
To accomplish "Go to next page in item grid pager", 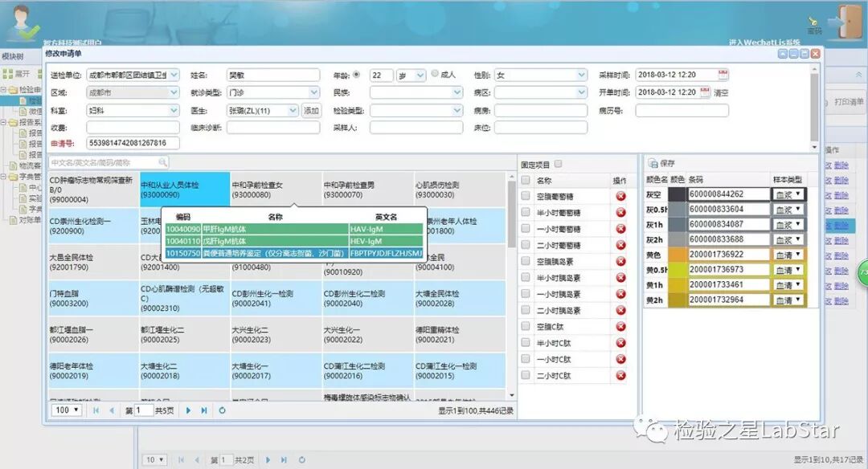I will point(188,410).
